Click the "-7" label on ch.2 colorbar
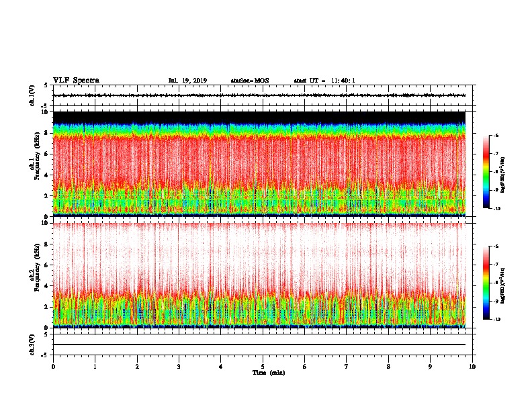This screenshot has width=532, height=411. (496, 265)
